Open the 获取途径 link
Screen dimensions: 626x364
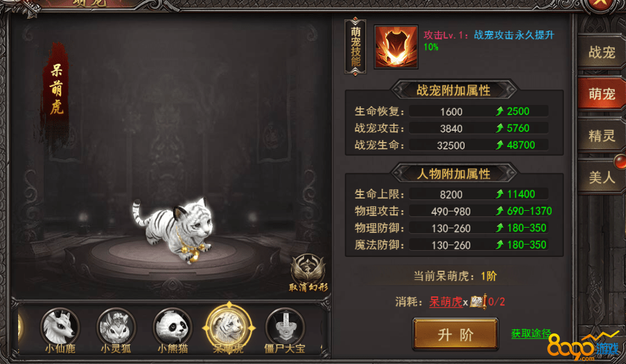(x=531, y=333)
